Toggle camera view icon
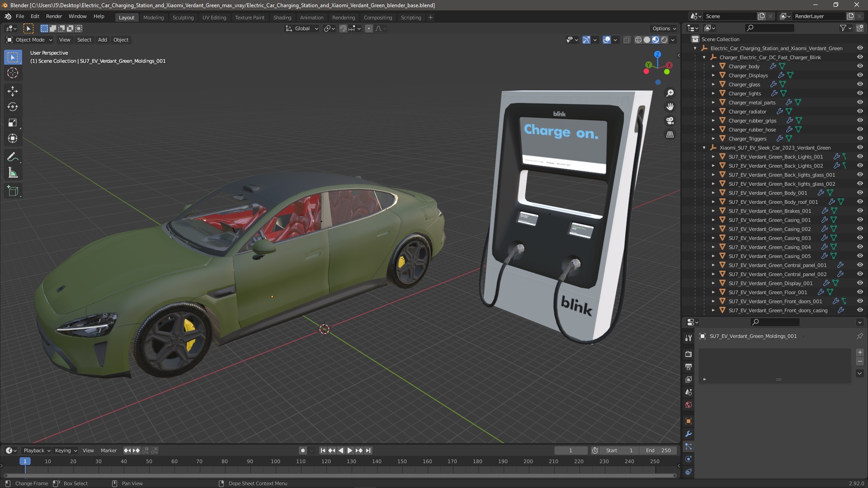The image size is (868, 488). tap(670, 121)
